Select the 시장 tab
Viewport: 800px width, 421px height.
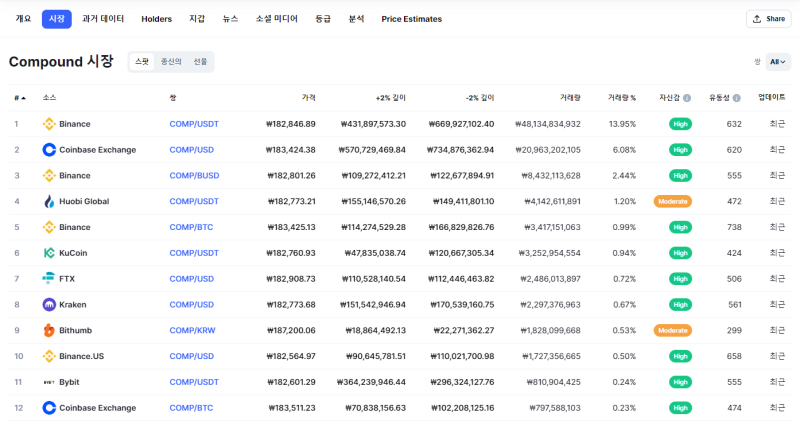[x=57, y=19]
